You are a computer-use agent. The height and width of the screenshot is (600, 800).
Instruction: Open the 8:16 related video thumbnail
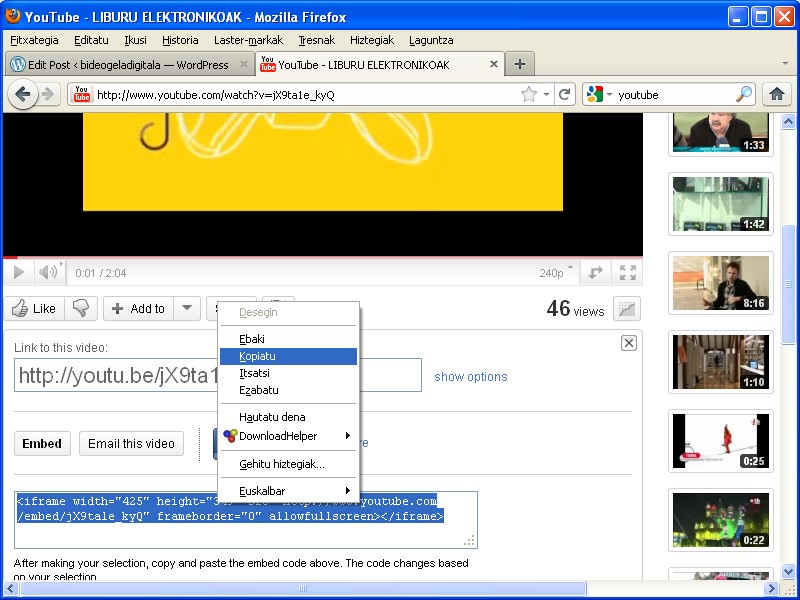coord(720,283)
